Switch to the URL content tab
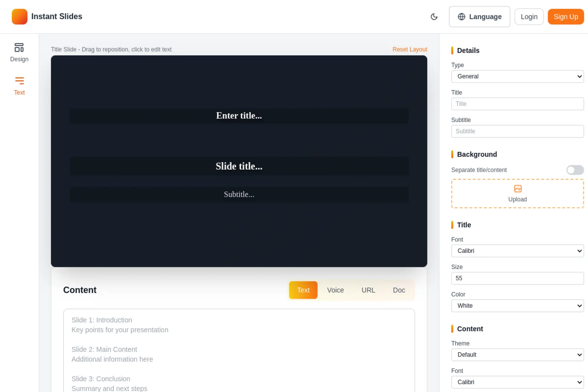 point(368,290)
